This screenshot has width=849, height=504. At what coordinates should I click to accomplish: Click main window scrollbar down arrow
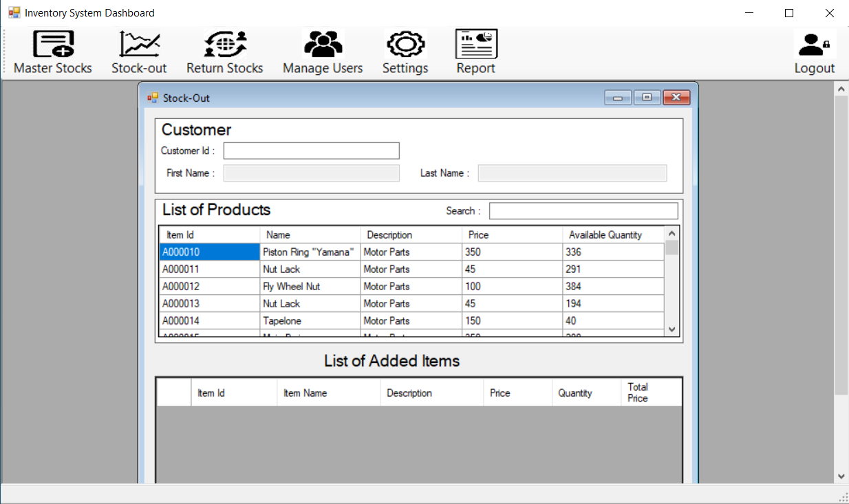(x=841, y=476)
